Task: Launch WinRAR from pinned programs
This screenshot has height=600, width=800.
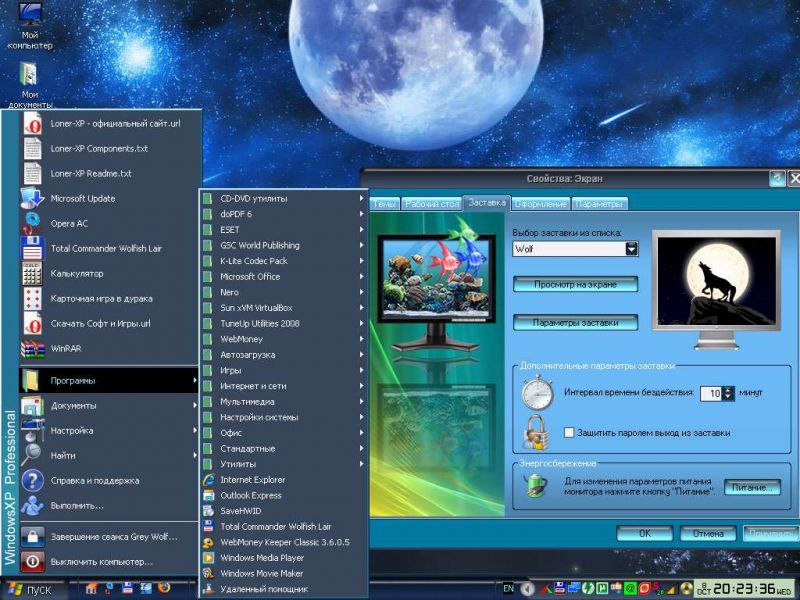Action: tap(66, 349)
